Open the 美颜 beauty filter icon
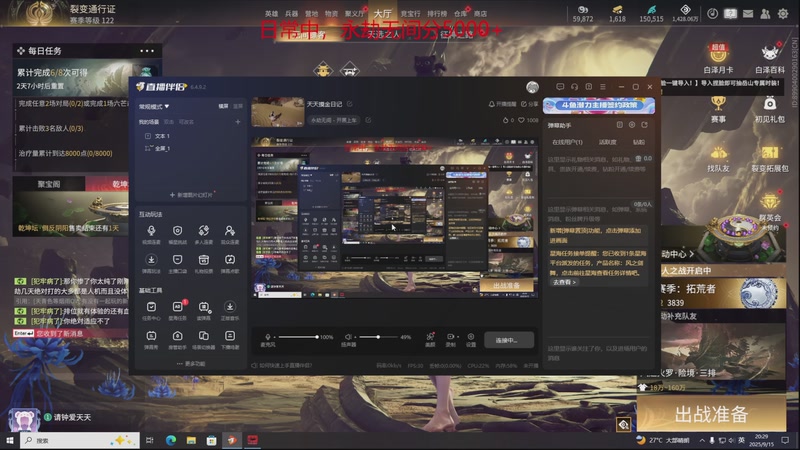Screen dimensions: 800x450 [x=430, y=337]
